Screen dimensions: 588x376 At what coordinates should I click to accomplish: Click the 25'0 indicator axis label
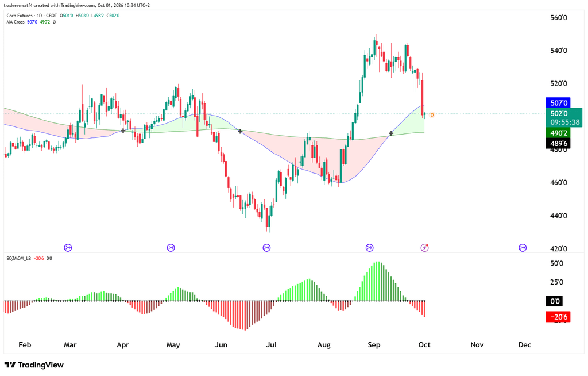pos(556,282)
